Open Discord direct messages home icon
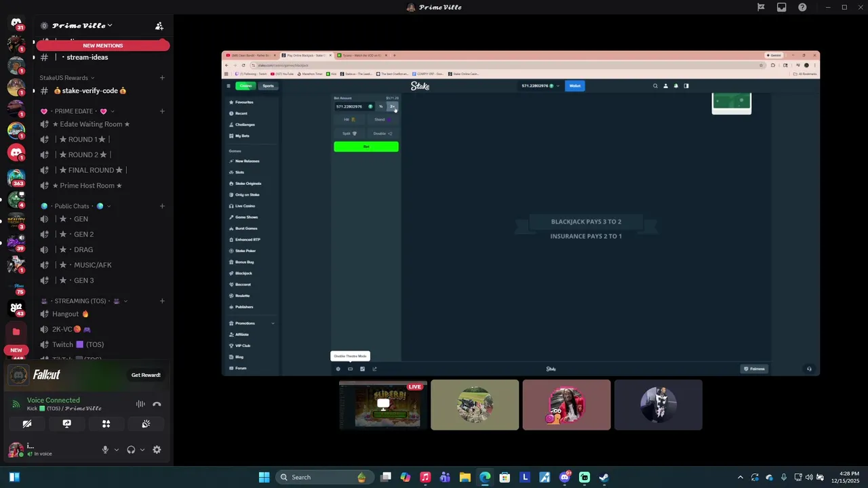The image size is (868, 488). coord(16,24)
